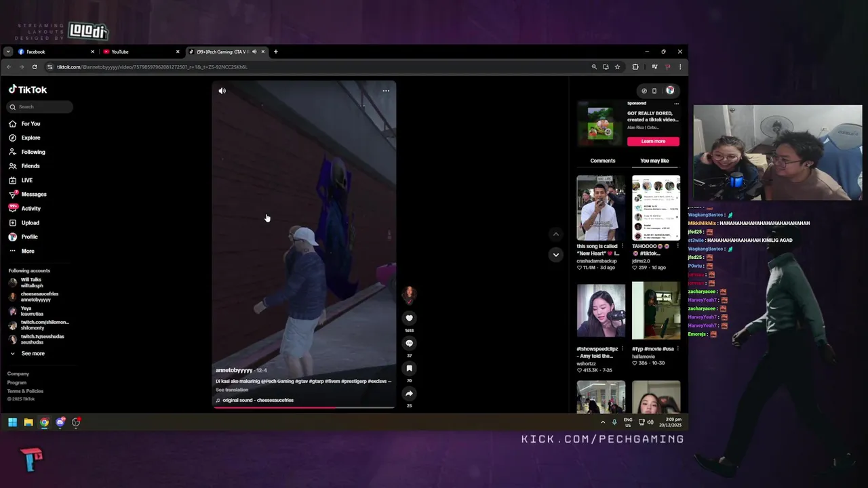The image size is (868, 488).
Task: Show hidden system tray icons
Action: point(602,422)
